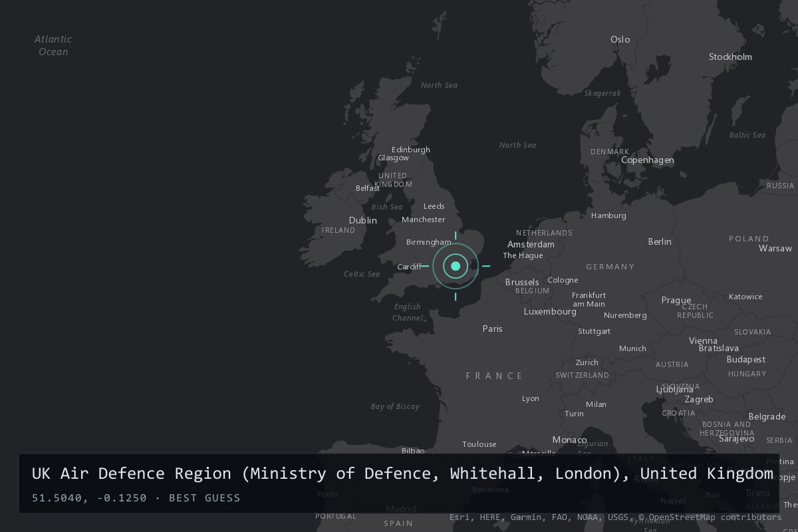
Task: Select the Bratislava label
Action: (718, 348)
